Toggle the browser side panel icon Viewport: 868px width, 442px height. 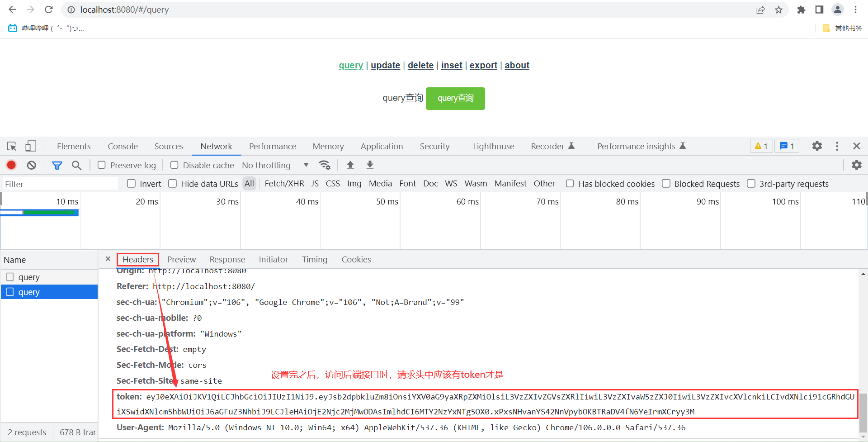(x=819, y=10)
